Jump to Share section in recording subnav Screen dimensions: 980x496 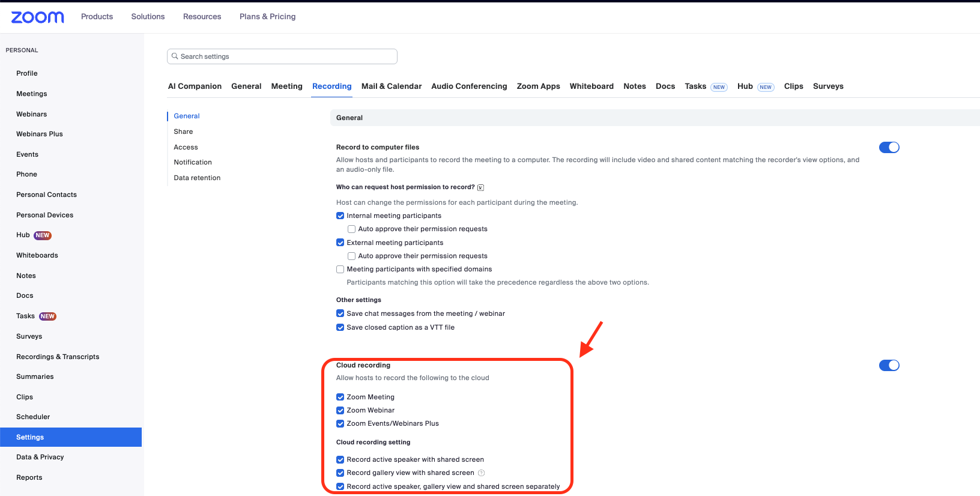point(183,132)
